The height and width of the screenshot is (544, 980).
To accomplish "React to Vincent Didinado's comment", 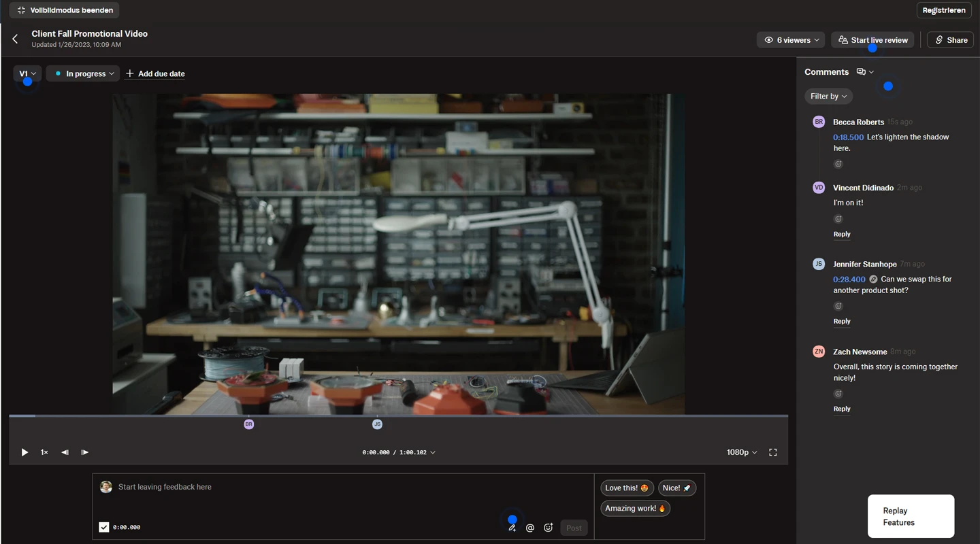I will 838,219.
